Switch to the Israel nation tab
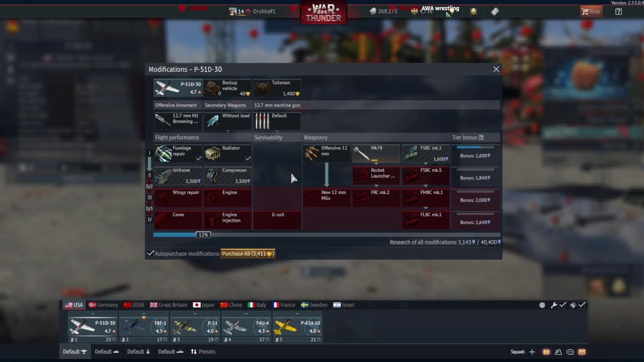 point(344,305)
